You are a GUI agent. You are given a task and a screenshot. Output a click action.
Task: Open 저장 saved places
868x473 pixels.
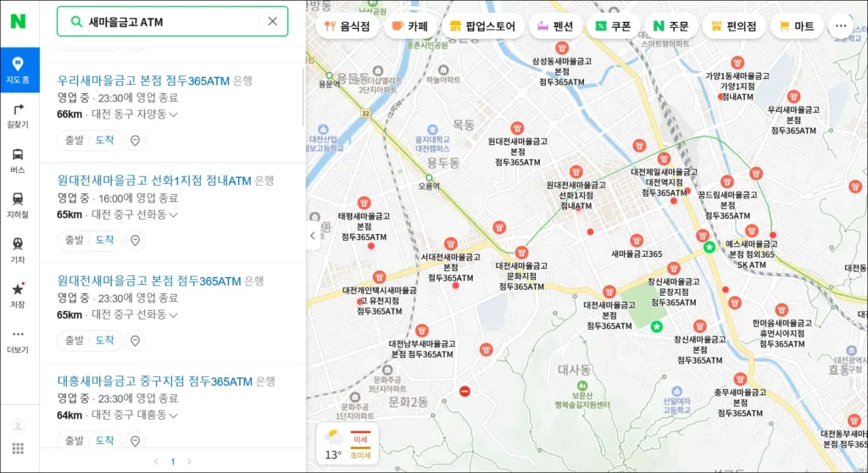[19, 295]
